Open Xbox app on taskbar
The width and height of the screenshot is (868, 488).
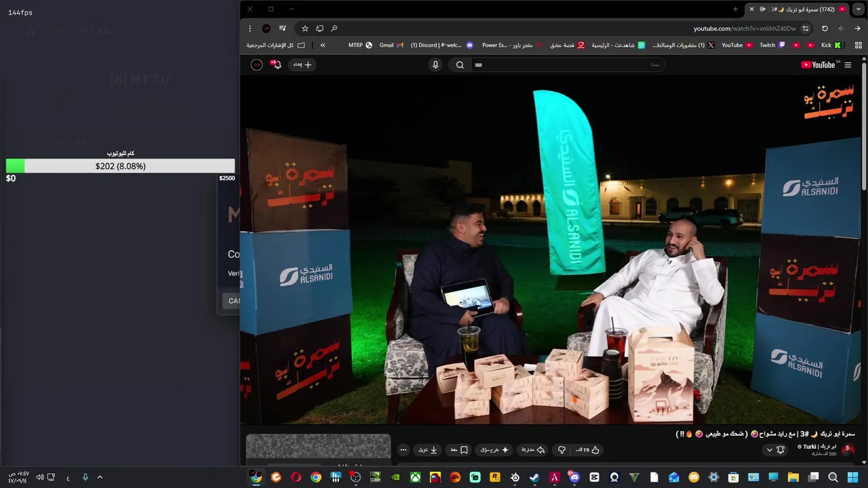point(415,477)
